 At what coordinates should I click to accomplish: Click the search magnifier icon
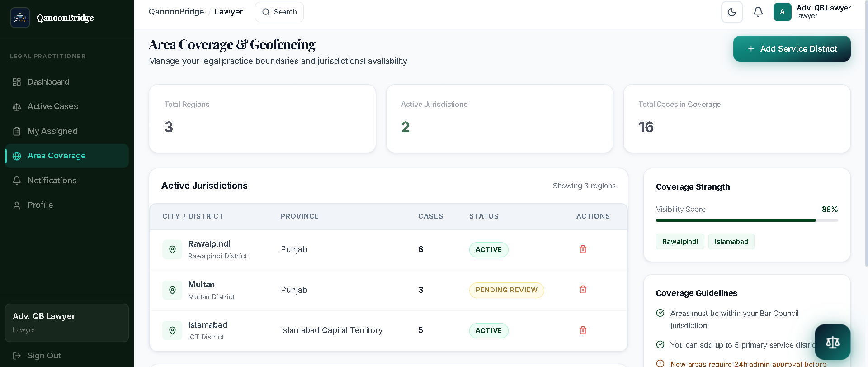click(x=266, y=12)
